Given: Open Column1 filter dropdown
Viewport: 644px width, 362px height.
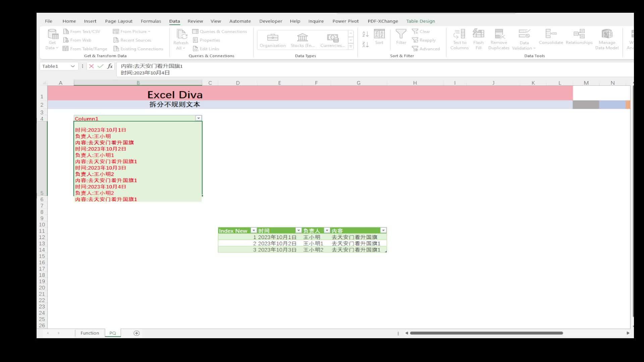Looking at the screenshot, I should pyautogui.click(x=199, y=118).
